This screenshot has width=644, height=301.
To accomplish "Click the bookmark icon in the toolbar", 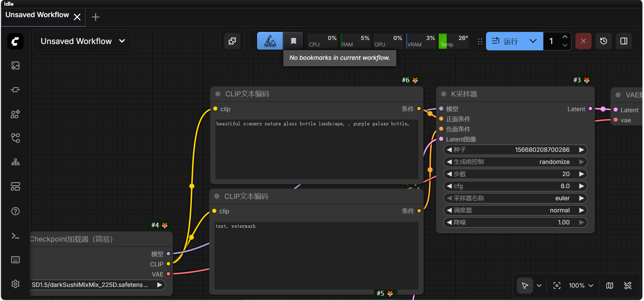I will pyautogui.click(x=293, y=41).
